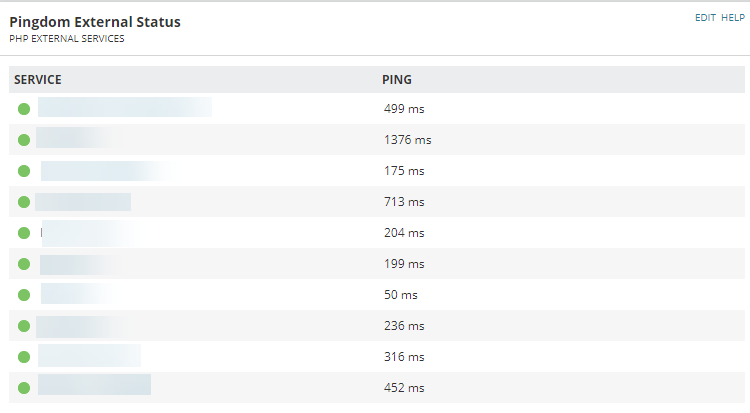Select the status indicator for 175 ms row
The image size is (750, 413).
point(24,171)
